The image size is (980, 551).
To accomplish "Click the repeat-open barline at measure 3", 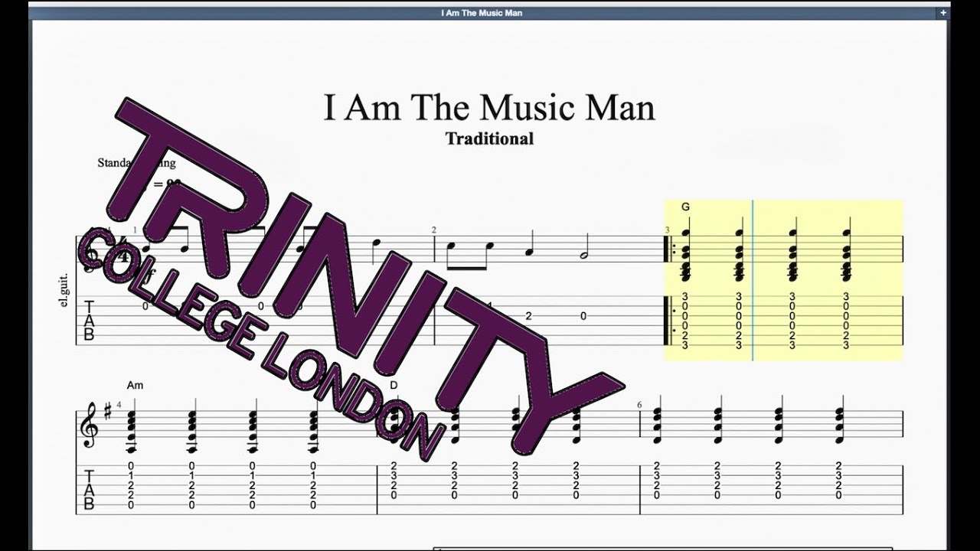I will point(669,291).
